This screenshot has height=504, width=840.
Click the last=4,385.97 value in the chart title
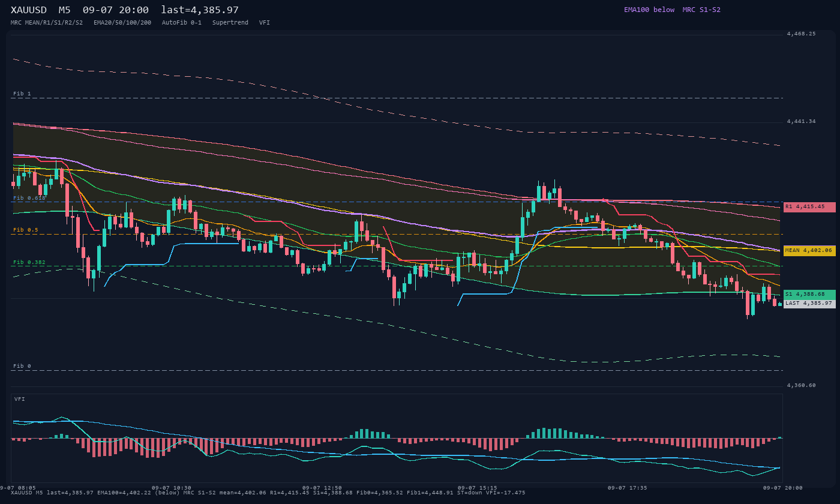200,10
